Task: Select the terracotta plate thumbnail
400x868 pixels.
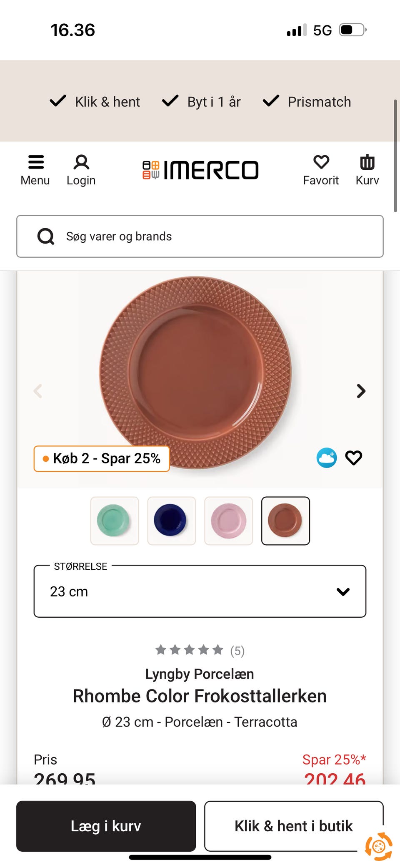Action: [x=285, y=521]
